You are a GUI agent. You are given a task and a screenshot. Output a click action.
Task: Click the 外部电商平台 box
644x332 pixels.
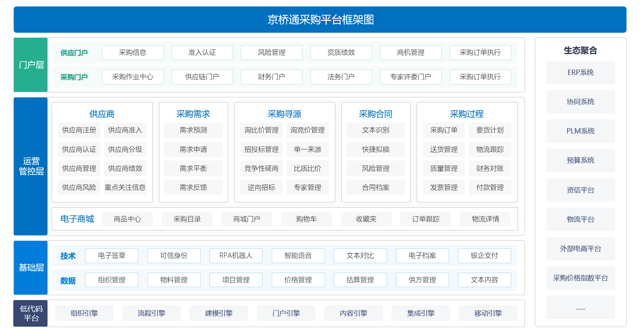[x=581, y=249]
